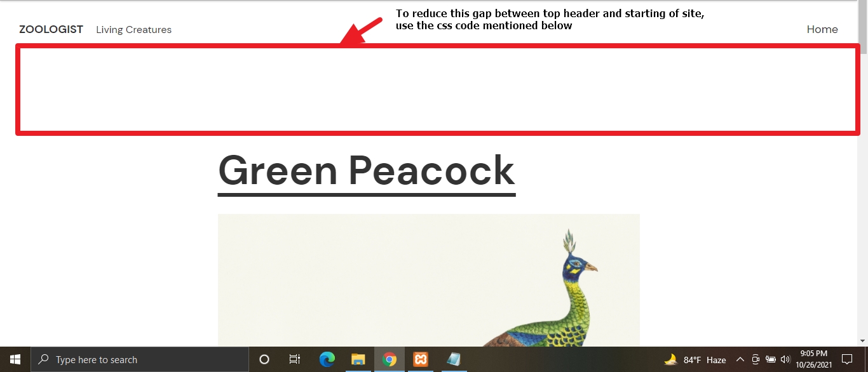868x372 pixels.
Task: Open Cortana using the circle icon
Action: coord(264,359)
